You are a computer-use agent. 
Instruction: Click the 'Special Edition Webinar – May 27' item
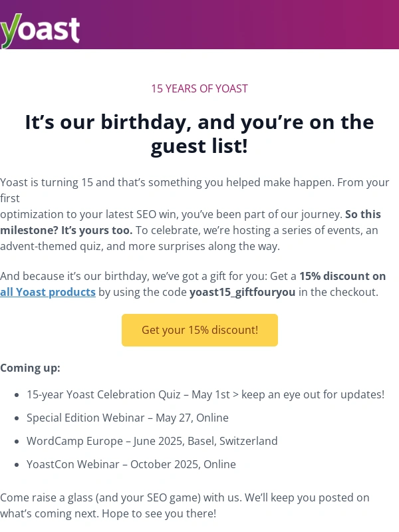coord(127,418)
